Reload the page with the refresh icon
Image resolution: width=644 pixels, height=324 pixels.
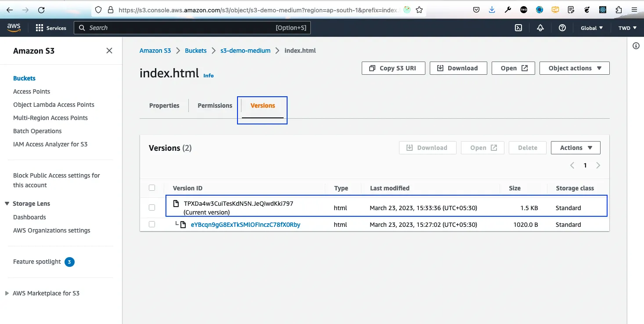click(41, 10)
